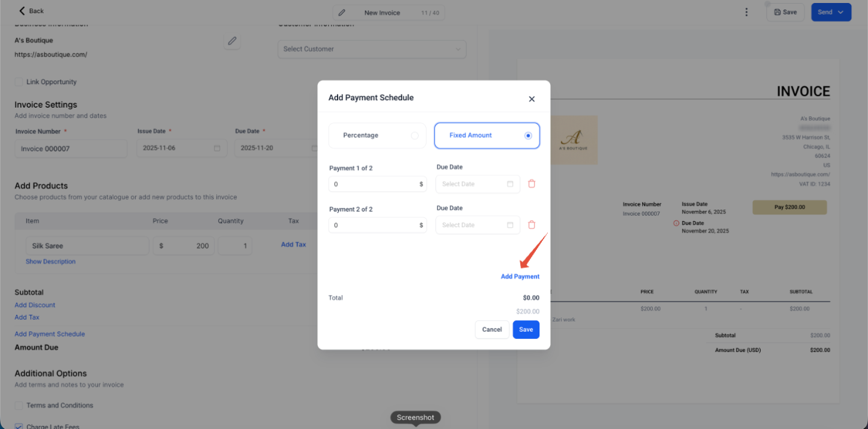The width and height of the screenshot is (868, 429).
Task: Click the pencil icon beside New Invoice title
Action: pyautogui.click(x=342, y=13)
